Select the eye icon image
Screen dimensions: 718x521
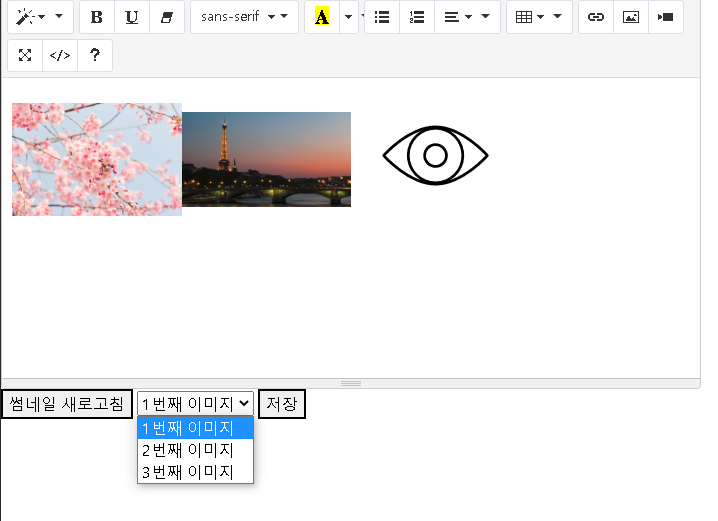pyautogui.click(x=435, y=155)
